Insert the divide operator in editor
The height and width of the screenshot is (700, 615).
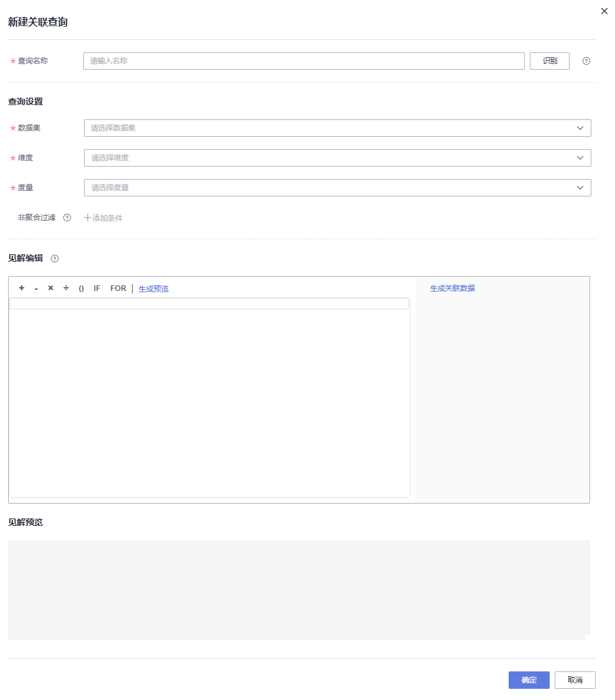pyautogui.click(x=66, y=288)
